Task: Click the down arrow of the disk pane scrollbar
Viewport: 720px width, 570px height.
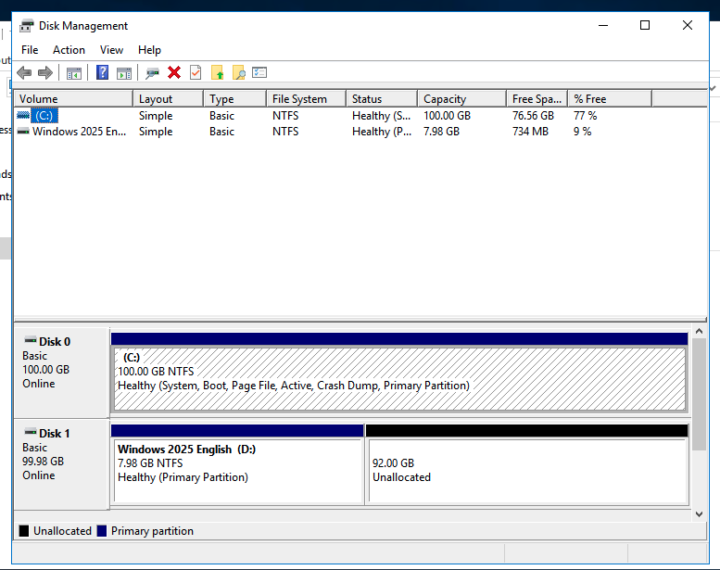Action: point(699,513)
